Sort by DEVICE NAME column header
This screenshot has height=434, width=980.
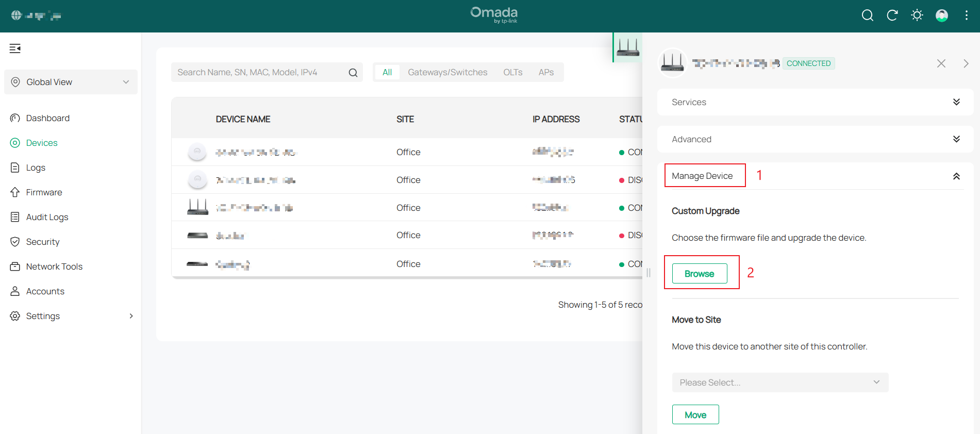243,119
